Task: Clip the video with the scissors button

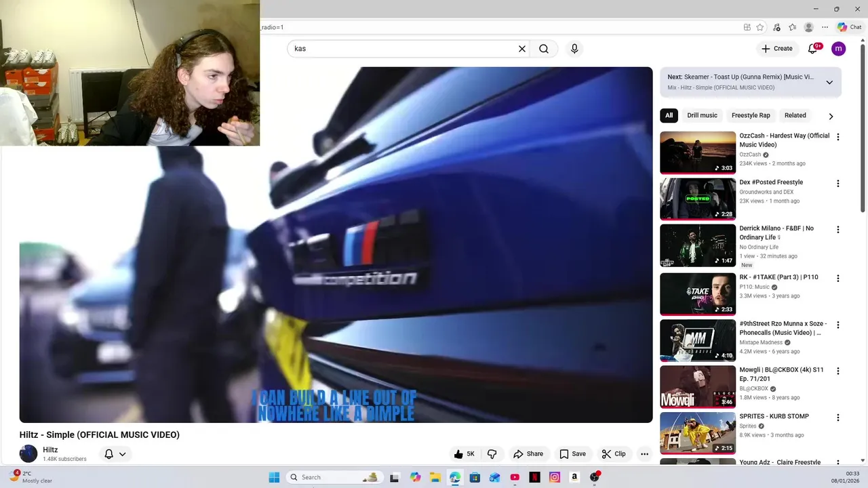Action: tap(614, 454)
